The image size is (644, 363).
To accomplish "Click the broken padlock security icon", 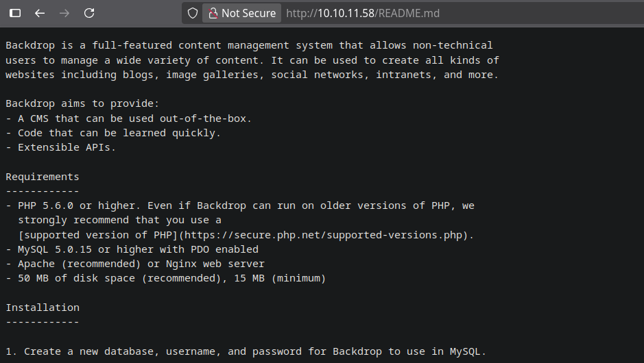I will pyautogui.click(x=213, y=13).
